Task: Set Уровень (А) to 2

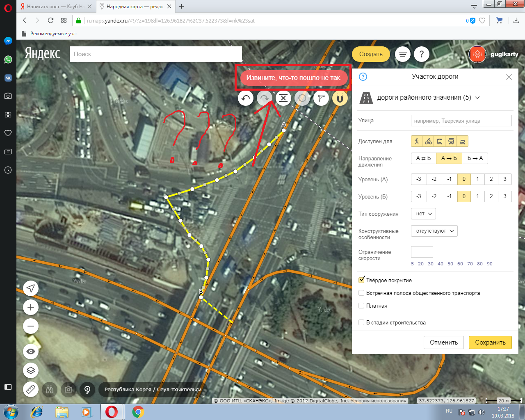Action: click(x=491, y=179)
